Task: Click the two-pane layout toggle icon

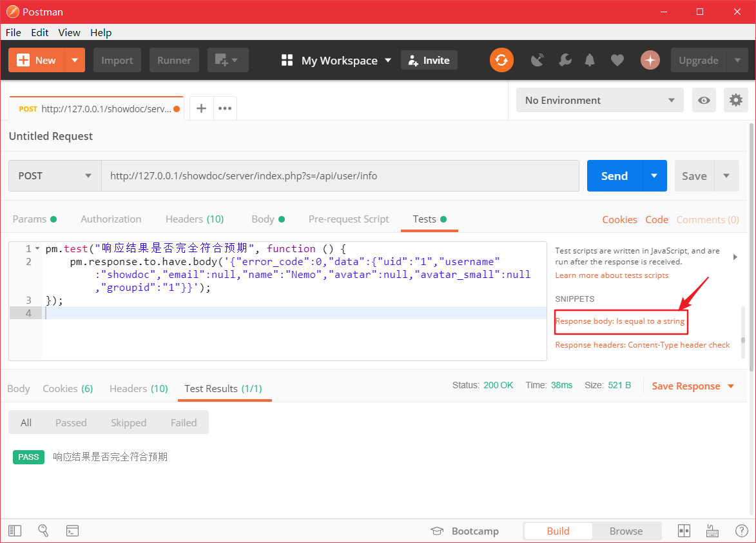Action: [x=684, y=530]
